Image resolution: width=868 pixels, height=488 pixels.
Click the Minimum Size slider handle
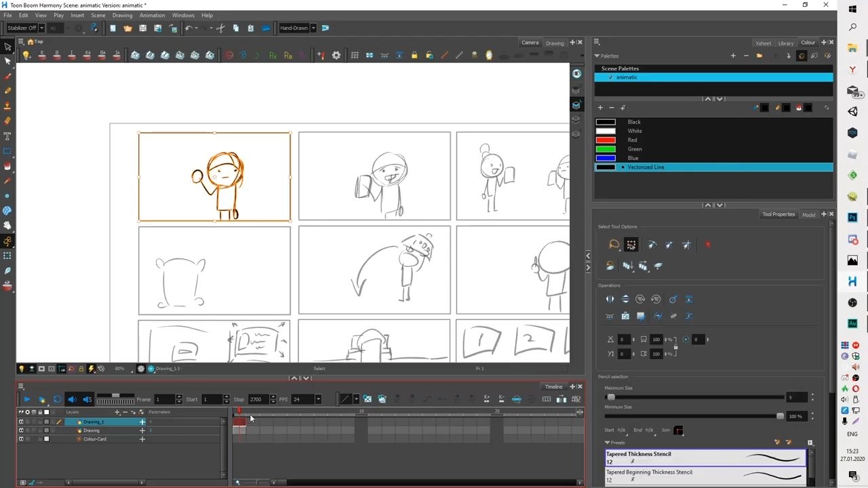(780, 416)
